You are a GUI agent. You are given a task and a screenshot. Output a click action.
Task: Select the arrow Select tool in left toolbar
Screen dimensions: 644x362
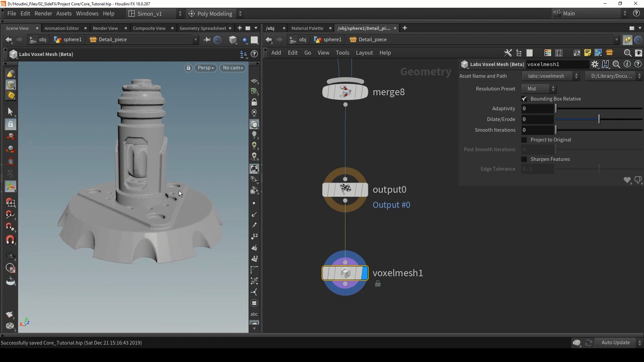click(x=10, y=112)
